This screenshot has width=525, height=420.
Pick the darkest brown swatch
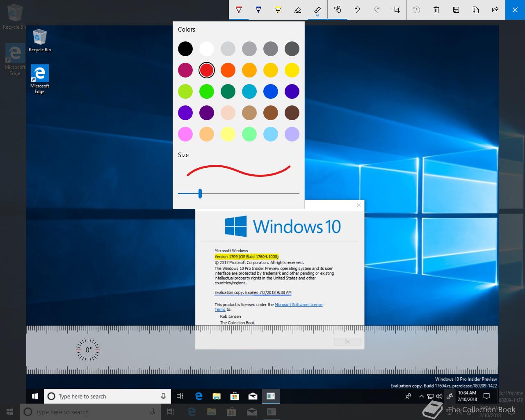click(x=292, y=113)
